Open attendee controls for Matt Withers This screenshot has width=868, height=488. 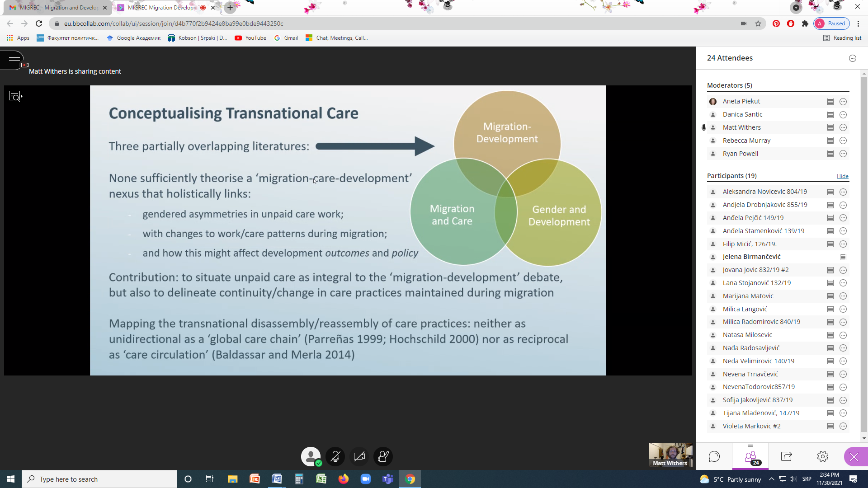coord(843,128)
